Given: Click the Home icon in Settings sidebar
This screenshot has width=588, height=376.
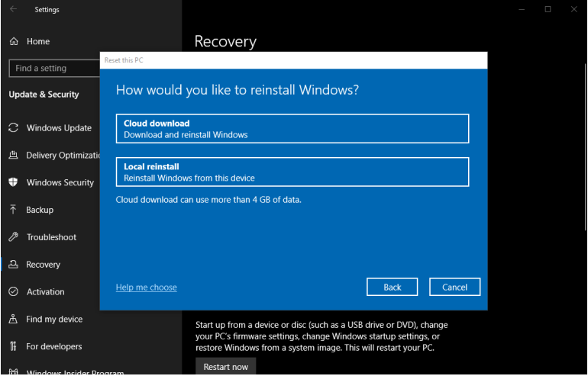Looking at the screenshot, I should coord(14,41).
